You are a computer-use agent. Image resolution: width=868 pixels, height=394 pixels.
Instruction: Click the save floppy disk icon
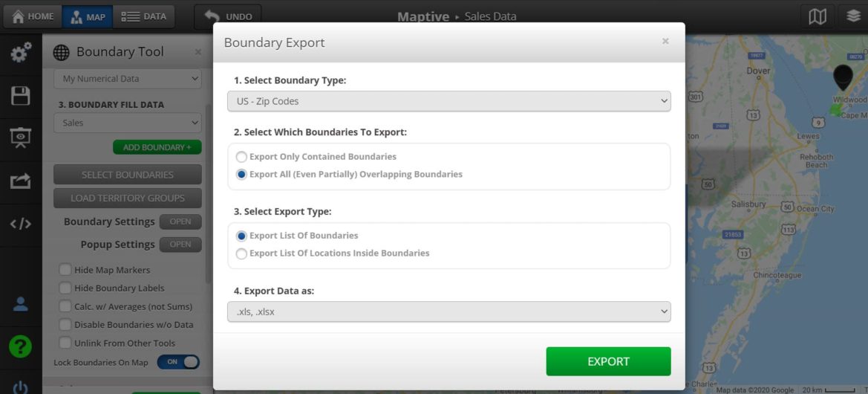20,96
